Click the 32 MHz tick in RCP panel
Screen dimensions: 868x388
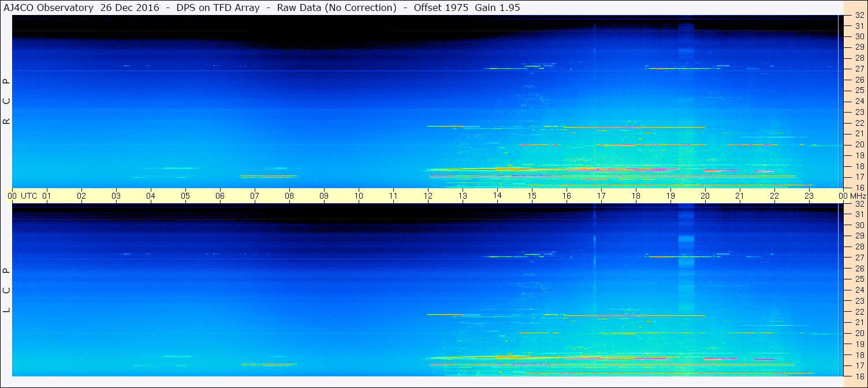click(x=859, y=16)
